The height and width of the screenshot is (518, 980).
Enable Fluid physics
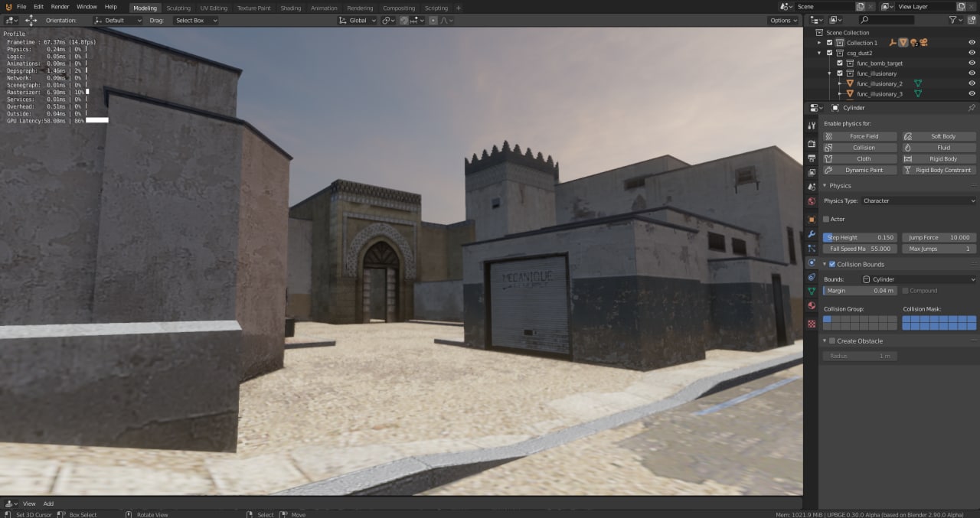[x=939, y=148]
